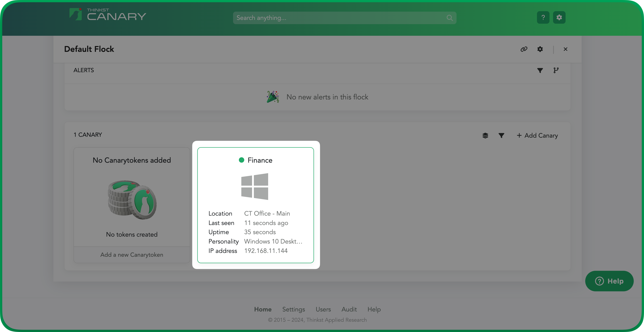This screenshot has width=644, height=332.
Task: Click the ALERTS section label
Action: 84,70
